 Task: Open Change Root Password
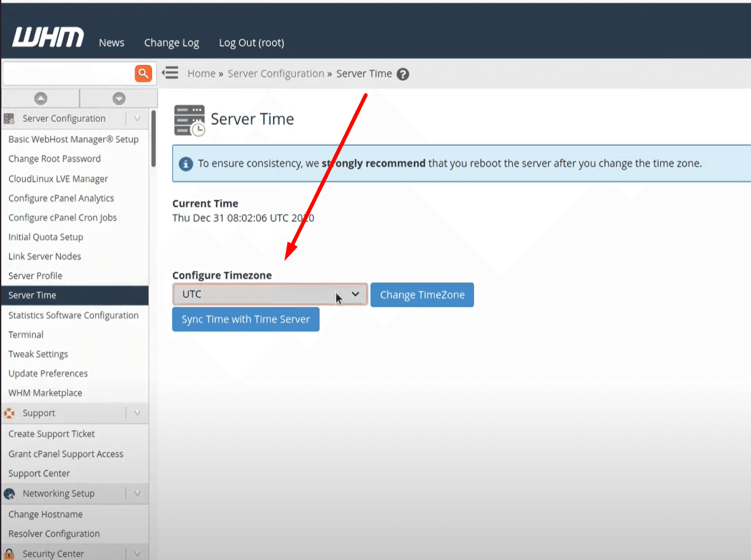pyautogui.click(x=55, y=158)
